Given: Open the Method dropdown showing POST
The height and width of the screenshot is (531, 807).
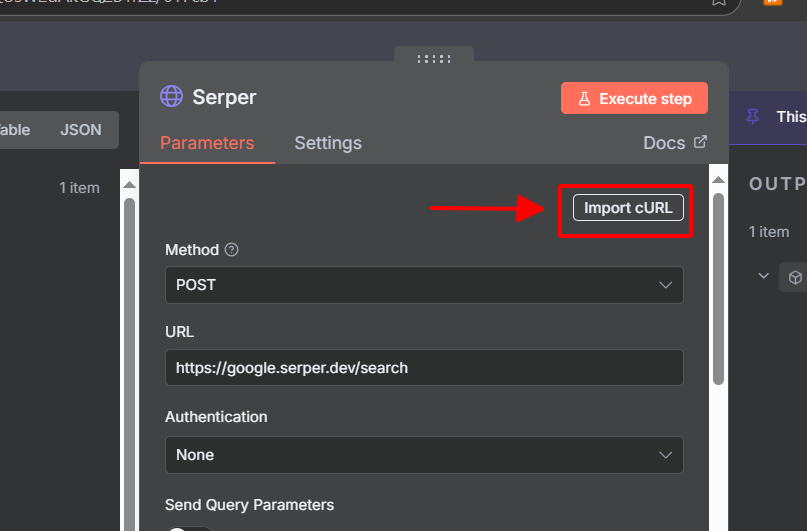Looking at the screenshot, I should (424, 285).
